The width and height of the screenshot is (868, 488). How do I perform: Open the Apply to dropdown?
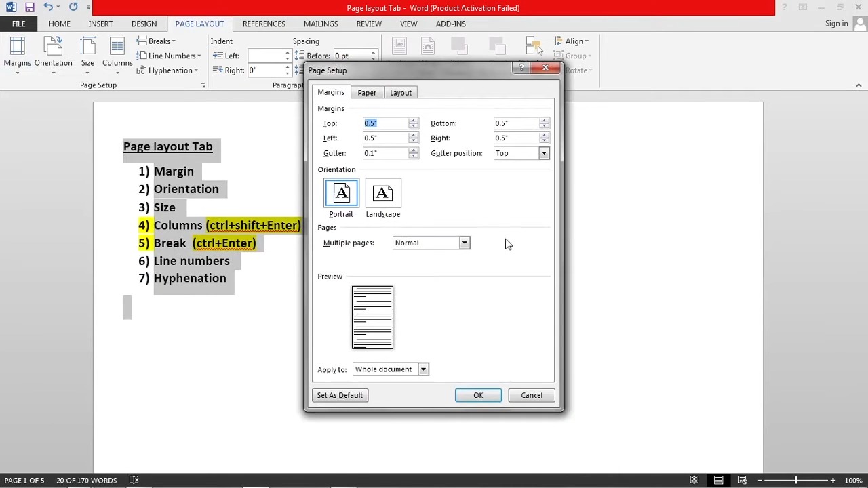point(423,369)
